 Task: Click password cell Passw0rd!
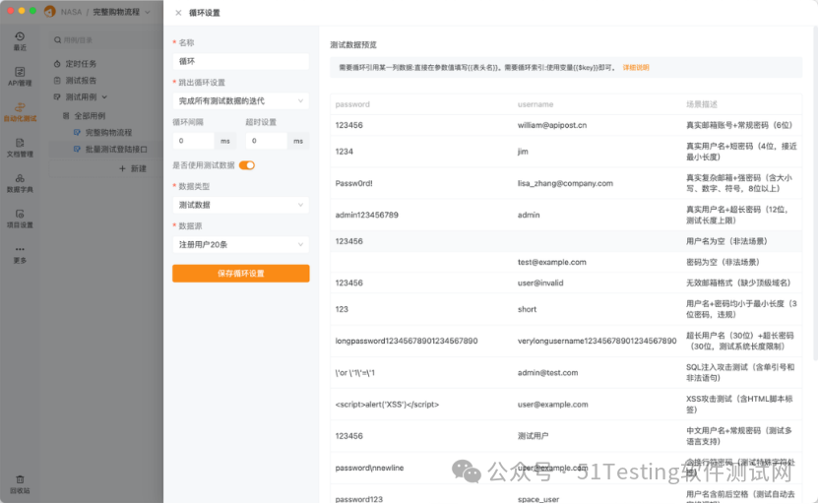click(353, 183)
